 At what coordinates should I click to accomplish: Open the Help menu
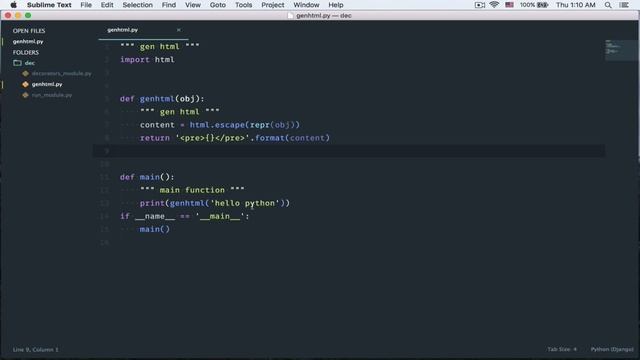point(336,5)
